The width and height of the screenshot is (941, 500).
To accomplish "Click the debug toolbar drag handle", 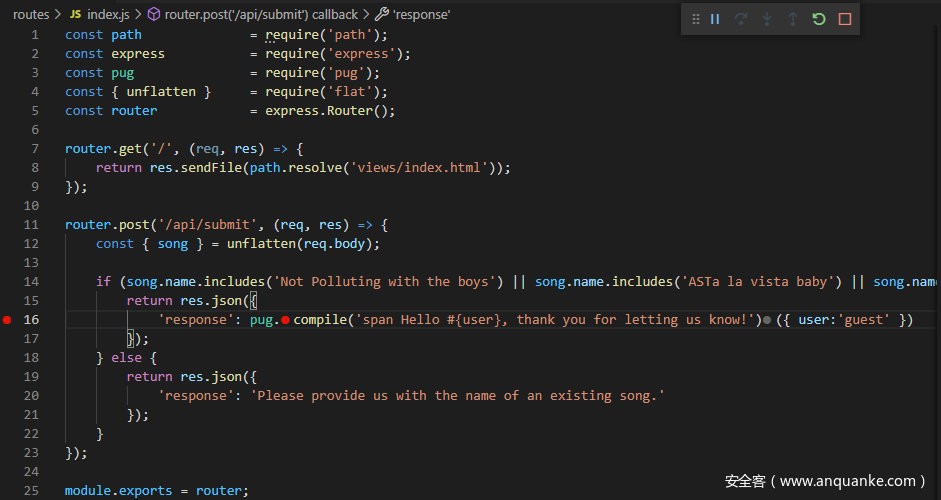I will coord(696,19).
